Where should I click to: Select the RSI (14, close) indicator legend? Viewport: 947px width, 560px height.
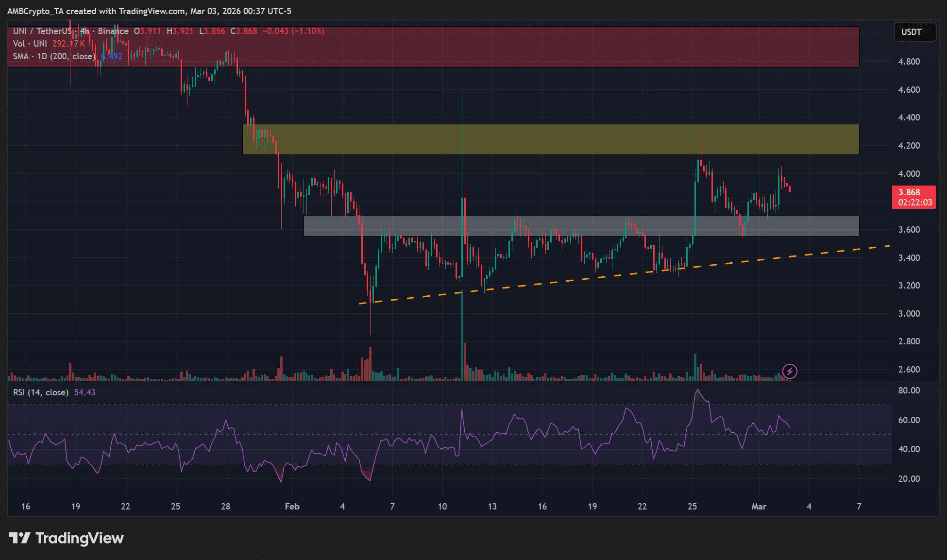[x=41, y=392]
